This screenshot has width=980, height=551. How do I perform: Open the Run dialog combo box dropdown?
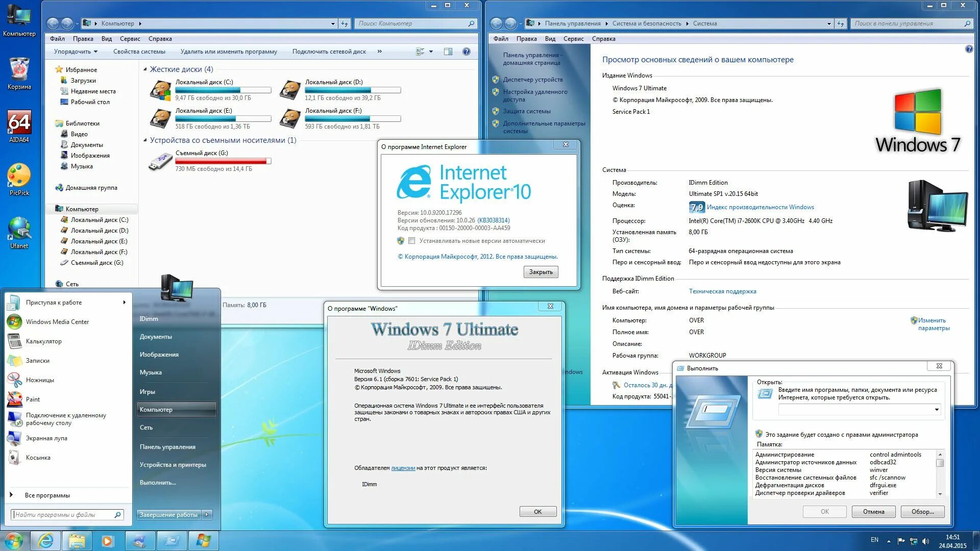click(x=937, y=409)
